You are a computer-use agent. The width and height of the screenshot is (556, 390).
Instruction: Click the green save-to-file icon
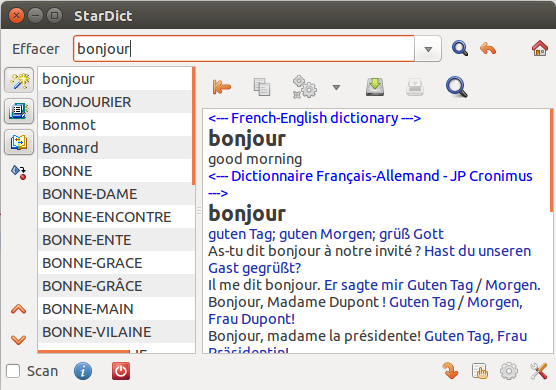point(375,87)
